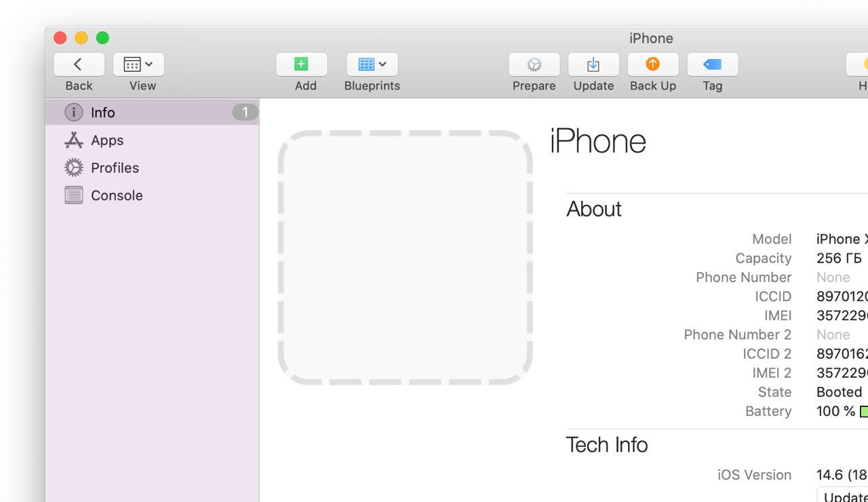This screenshot has width=868, height=502.
Task: Select Info in the sidebar
Action: coord(153,113)
